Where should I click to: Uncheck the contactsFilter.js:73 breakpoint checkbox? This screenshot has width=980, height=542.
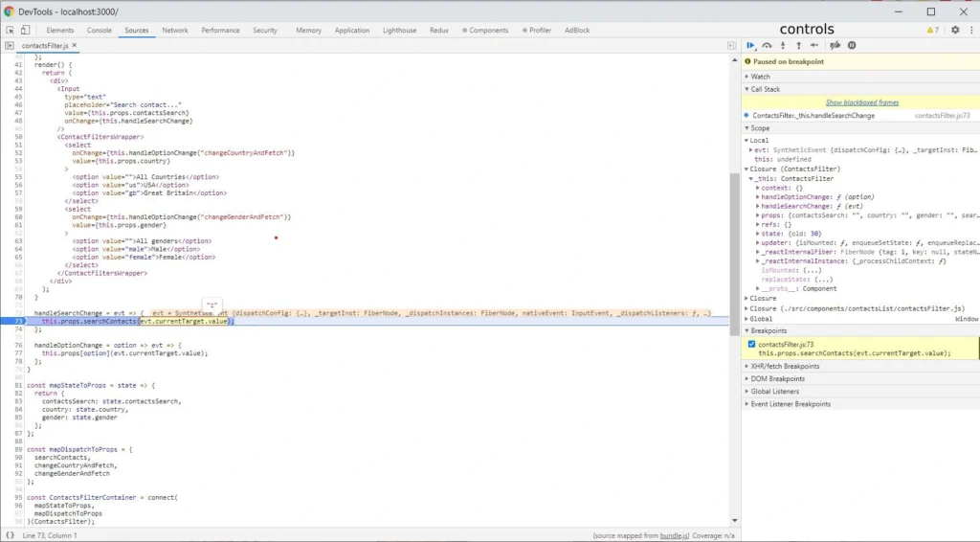click(751, 345)
